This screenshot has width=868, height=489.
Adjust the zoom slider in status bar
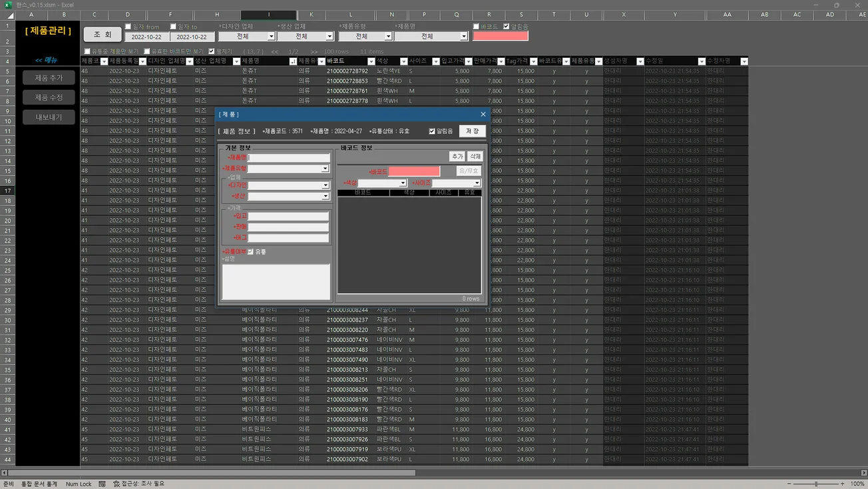(x=816, y=484)
